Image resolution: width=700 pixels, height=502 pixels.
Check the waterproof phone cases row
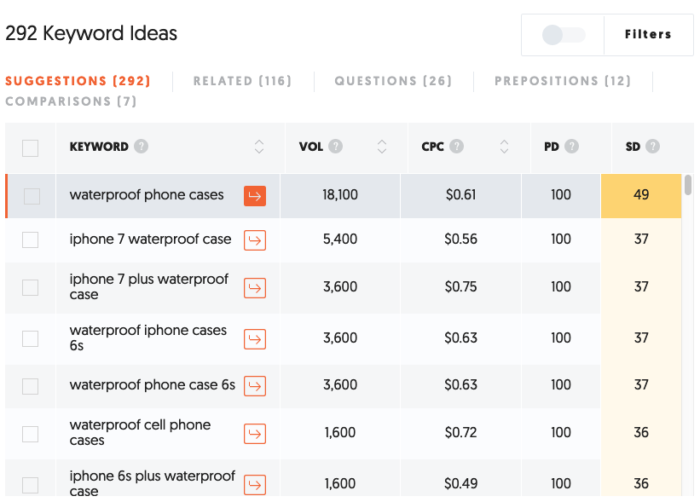pyautogui.click(x=32, y=196)
